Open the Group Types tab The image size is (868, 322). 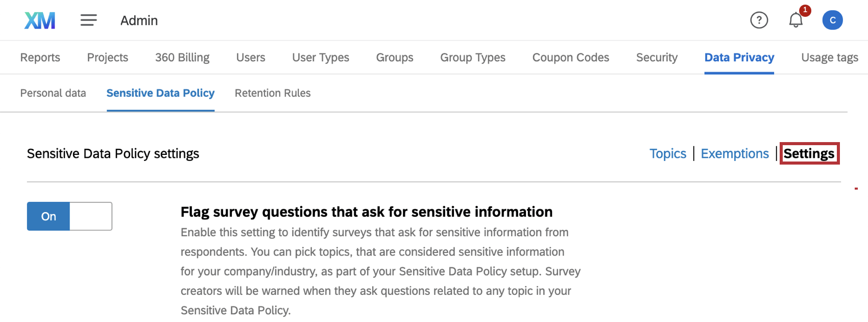(473, 58)
